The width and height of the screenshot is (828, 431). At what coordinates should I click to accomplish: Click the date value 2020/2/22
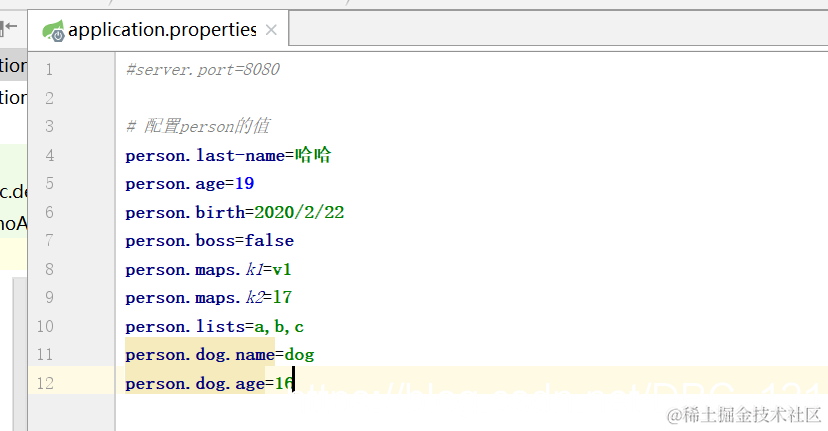tap(299, 212)
